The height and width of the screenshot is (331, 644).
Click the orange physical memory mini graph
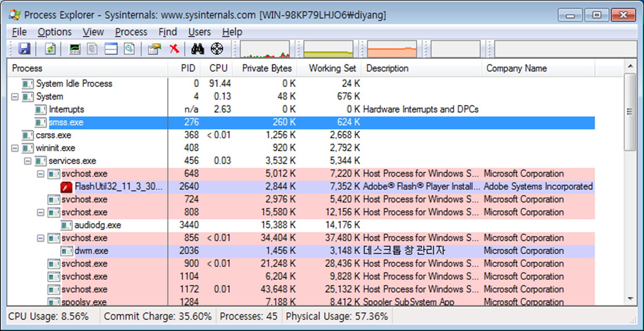coord(392,49)
